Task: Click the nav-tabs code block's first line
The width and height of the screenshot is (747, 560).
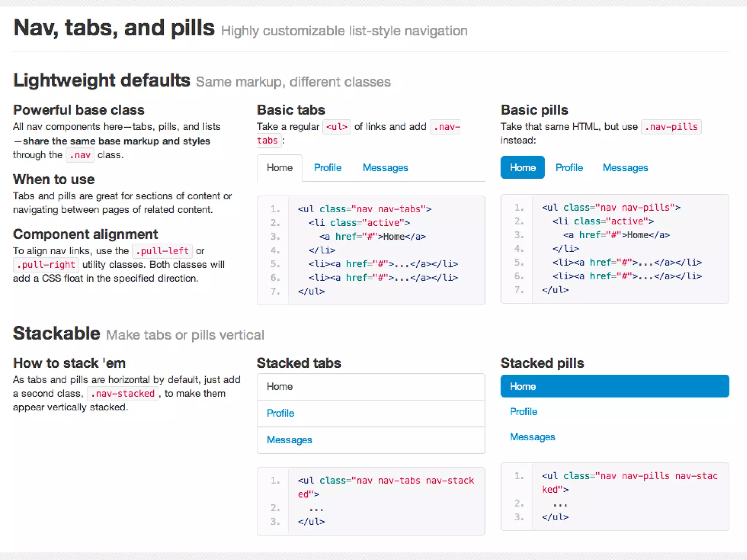Action: pos(364,209)
